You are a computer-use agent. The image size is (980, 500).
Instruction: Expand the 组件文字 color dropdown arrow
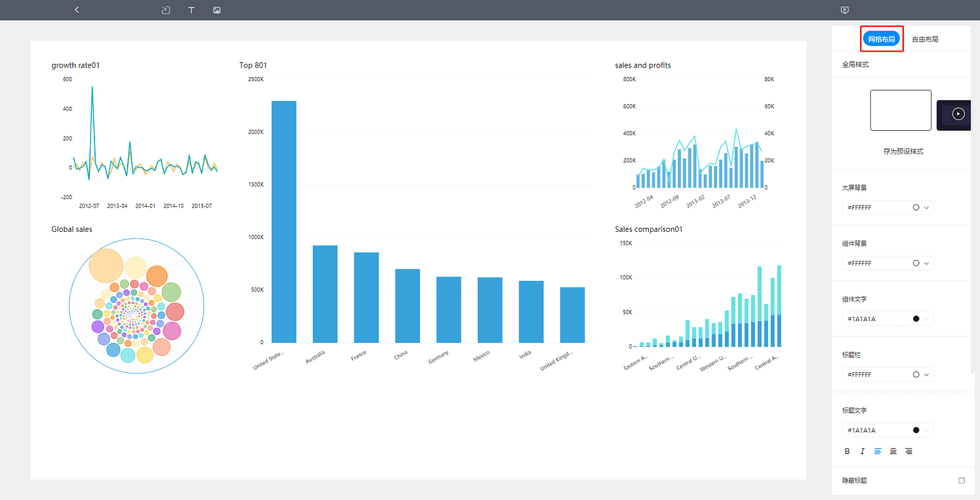click(926, 319)
